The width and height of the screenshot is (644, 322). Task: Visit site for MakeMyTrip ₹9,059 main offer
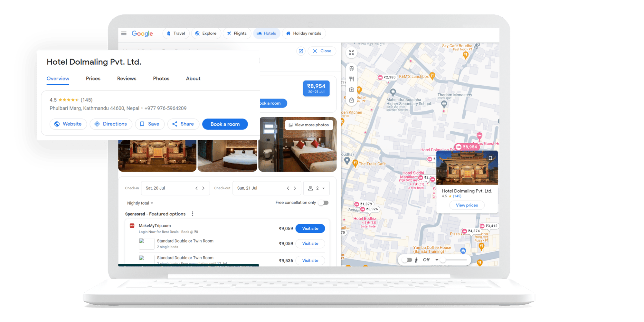coord(310,229)
